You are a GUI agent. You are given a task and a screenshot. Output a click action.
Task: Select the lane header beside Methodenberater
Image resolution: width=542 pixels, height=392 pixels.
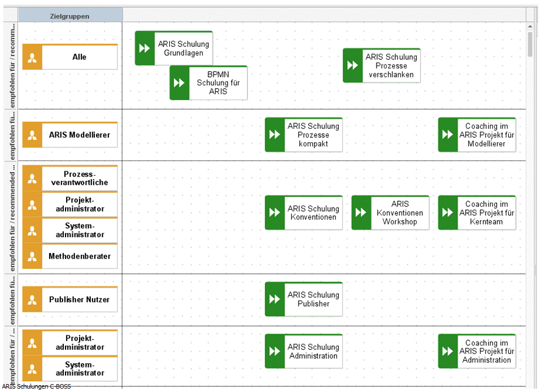click(x=11, y=217)
